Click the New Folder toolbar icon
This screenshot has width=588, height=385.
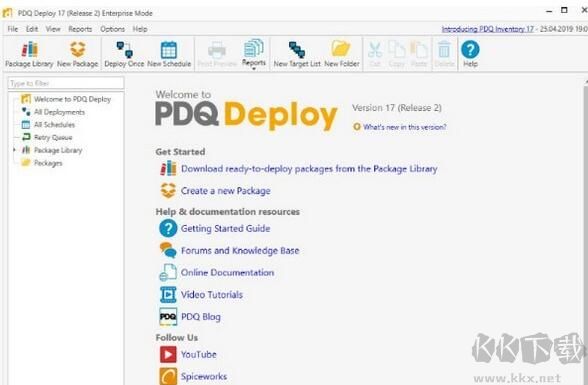click(342, 54)
